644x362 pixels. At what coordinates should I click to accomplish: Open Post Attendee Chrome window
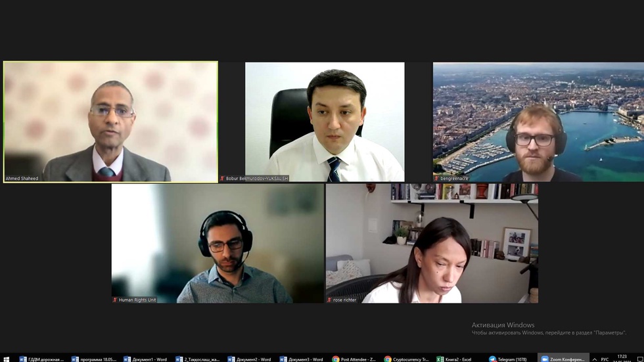(354, 359)
